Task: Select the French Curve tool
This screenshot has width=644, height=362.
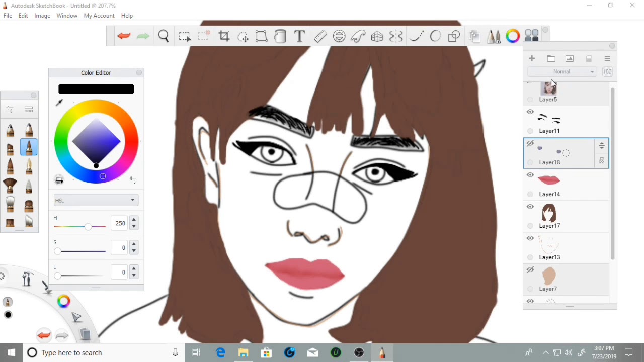Action: tap(358, 36)
